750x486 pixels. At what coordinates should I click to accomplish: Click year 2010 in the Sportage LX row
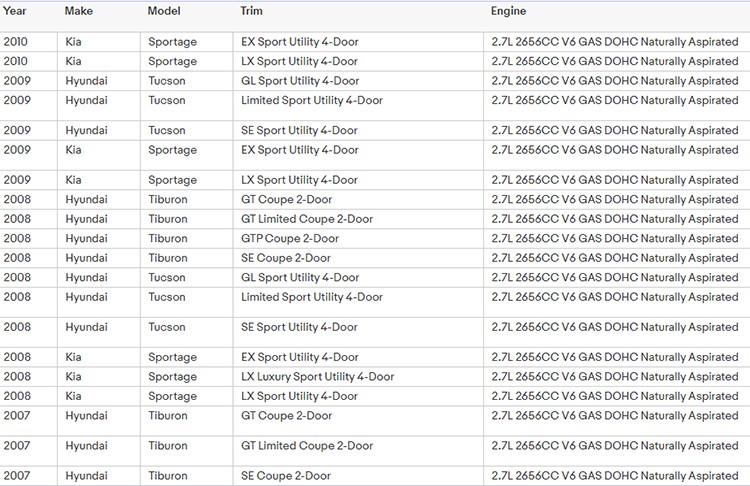pyautogui.click(x=15, y=61)
